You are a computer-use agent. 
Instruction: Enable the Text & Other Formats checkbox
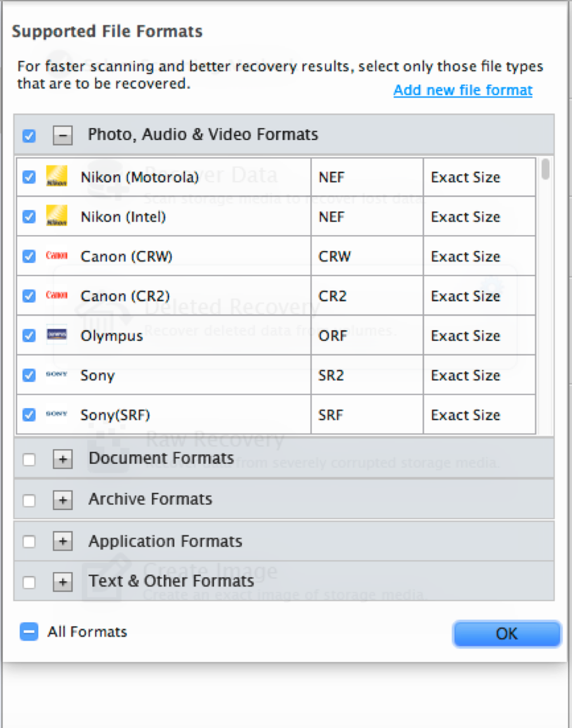click(29, 582)
